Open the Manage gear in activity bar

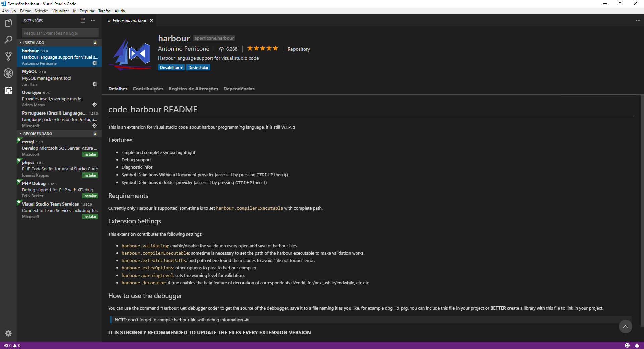[8, 333]
